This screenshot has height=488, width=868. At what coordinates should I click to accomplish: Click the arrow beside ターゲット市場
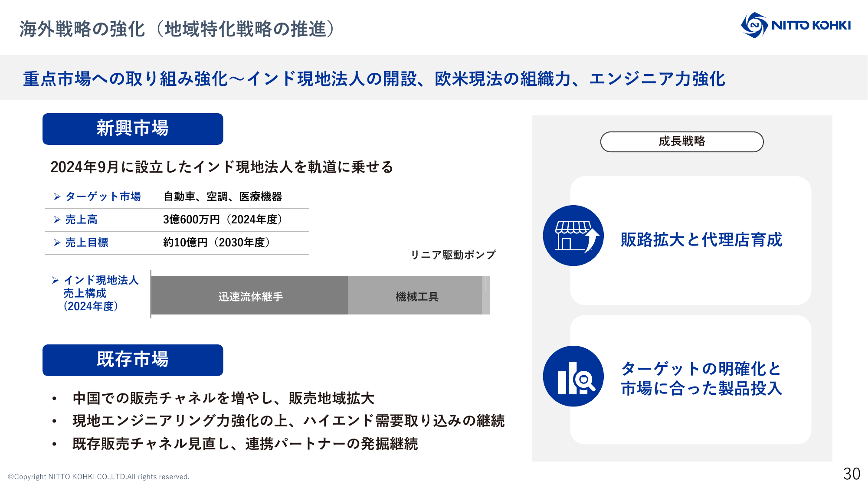coord(57,197)
